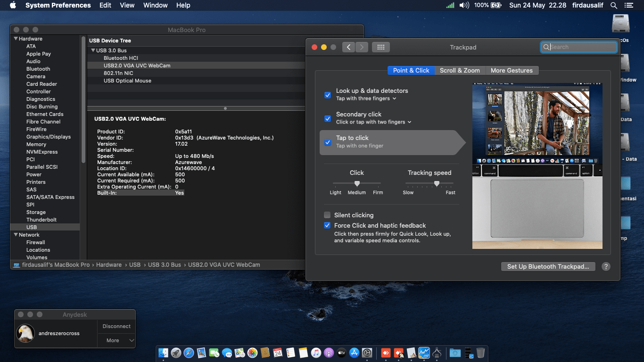Viewport: 644px width, 362px height.
Task: Open Safari from the Dock
Action: coord(189,353)
